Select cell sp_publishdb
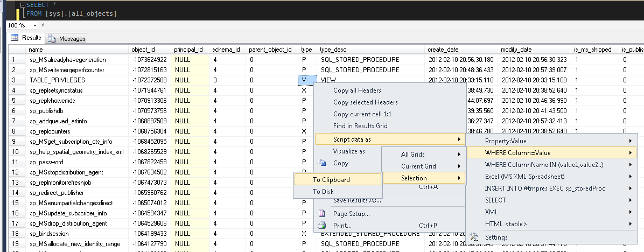Viewport: 644px width, 252px height. [x=78, y=111]
